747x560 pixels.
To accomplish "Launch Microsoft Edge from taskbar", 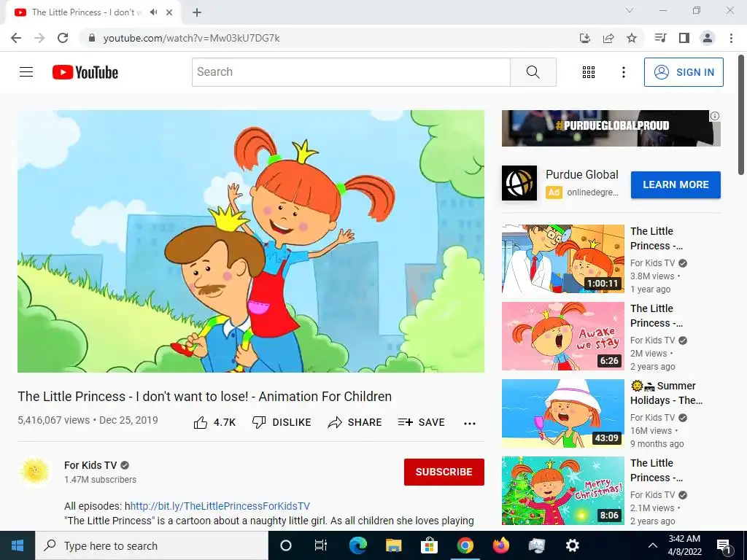I will coord(358,545).
